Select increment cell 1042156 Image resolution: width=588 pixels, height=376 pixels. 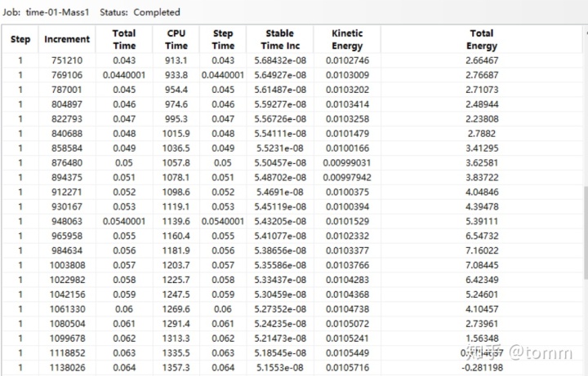(68, 294)
